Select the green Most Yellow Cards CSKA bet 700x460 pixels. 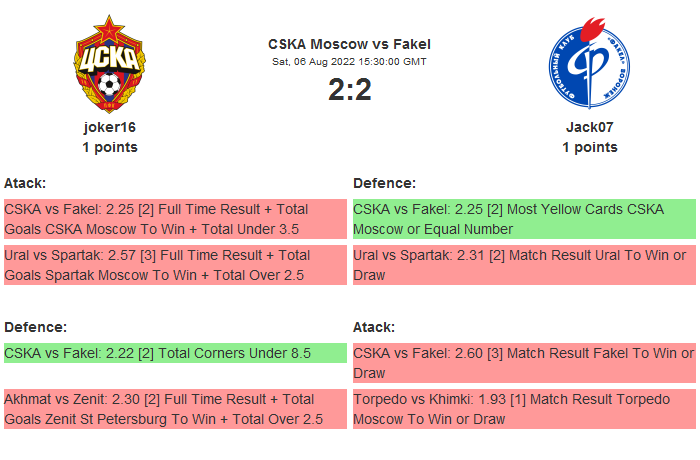coord(524,219)
